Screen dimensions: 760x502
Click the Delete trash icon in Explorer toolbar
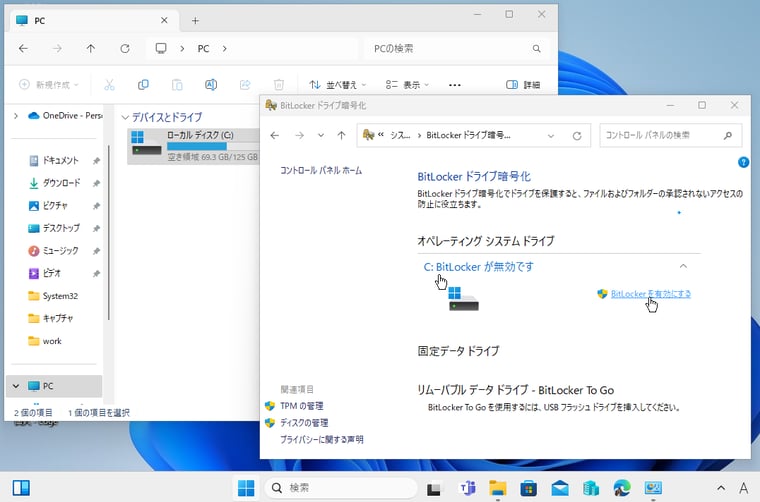pyautogui.click(x=279, y=85)
